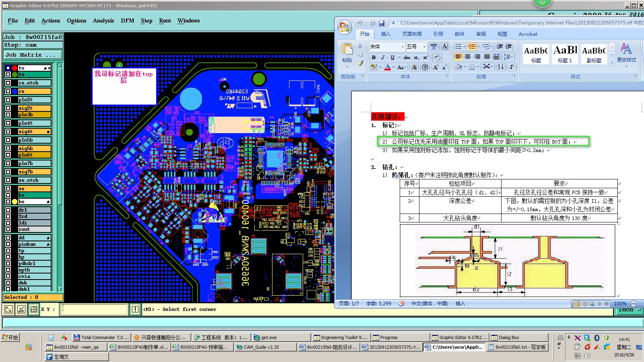Click the Save icon in quick access toolbar
This screenshot has height=362, width=644.
pyautogui.click(x=382, y=23)
